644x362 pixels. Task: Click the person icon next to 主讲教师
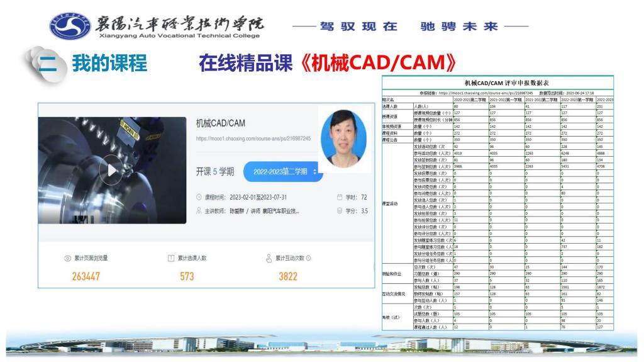click(199, 211)
